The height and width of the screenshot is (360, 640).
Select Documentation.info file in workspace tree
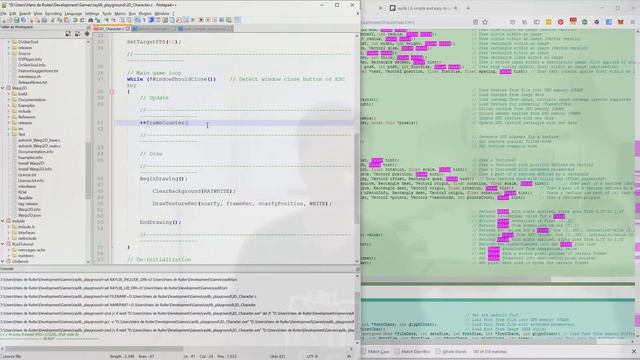pos(36,151)
